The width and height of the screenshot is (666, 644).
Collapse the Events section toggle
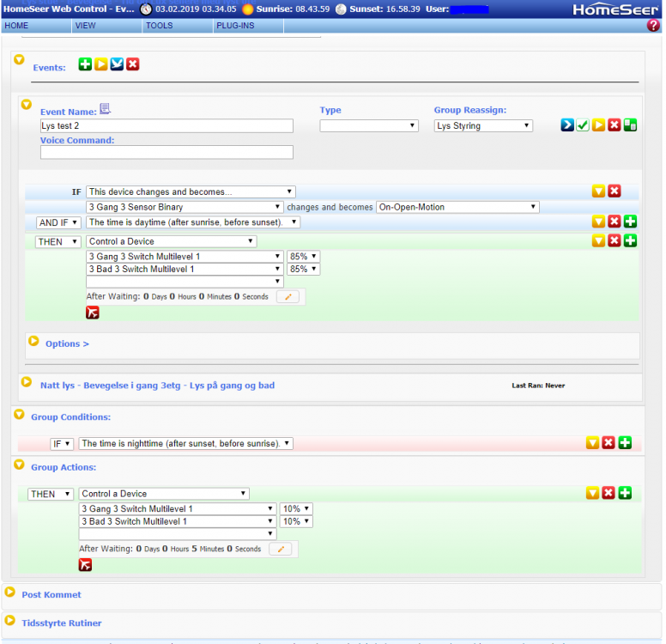19,59
